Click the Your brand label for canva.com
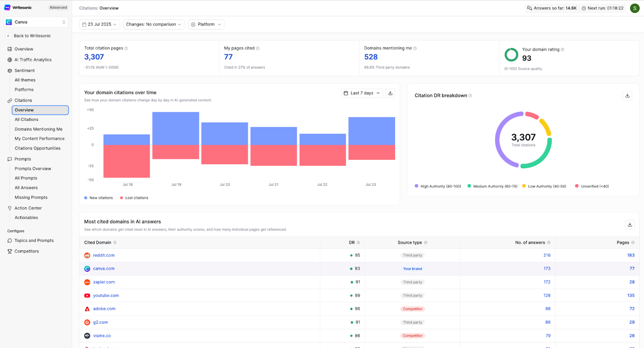644x348 pixels. (412, 269)
